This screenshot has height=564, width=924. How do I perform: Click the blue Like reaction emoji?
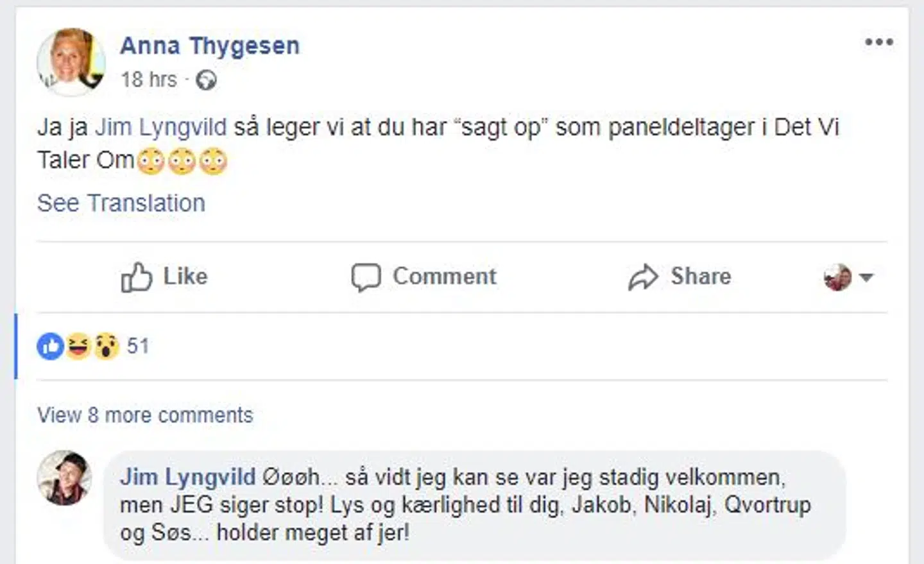pyautogui.click(x=49, y=346)
